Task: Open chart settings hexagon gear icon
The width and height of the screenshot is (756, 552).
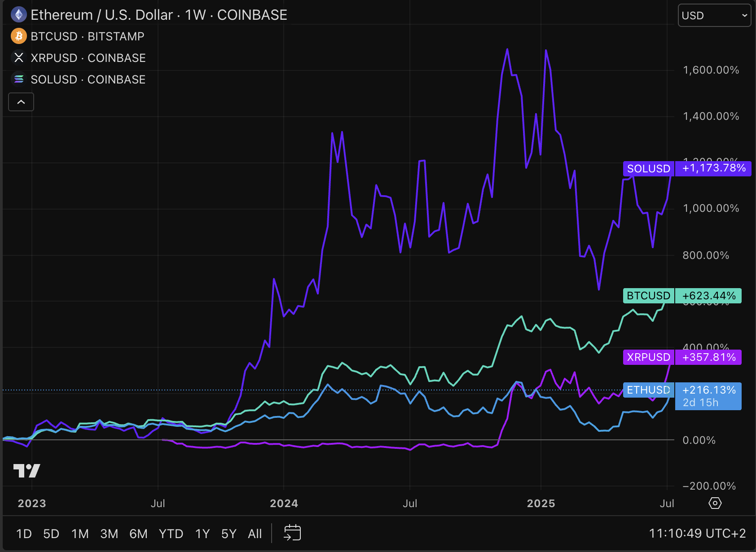Action: coord(715,503)
